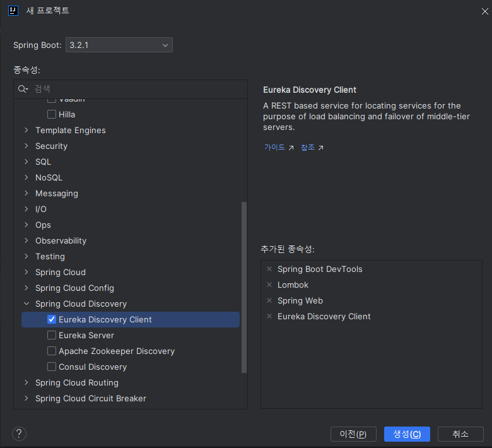Check the Eureka Server checkbox
Screen dimensions: 492x448
coord(52,335)
